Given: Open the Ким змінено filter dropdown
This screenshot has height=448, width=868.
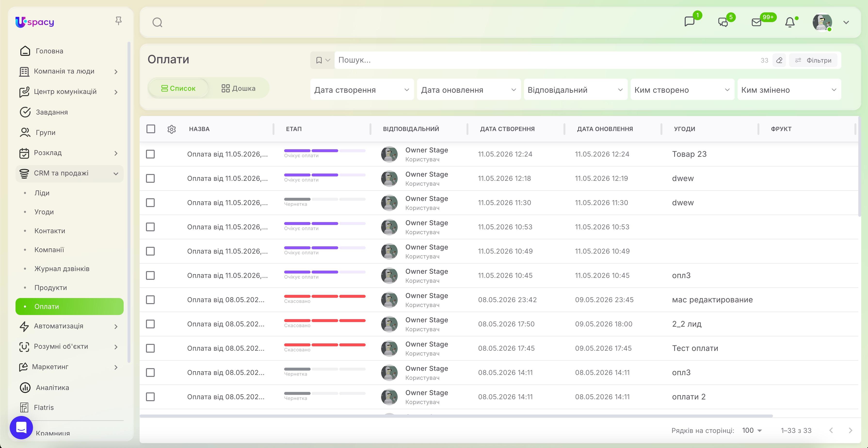Looking at the screenshot, I should 789,90.
